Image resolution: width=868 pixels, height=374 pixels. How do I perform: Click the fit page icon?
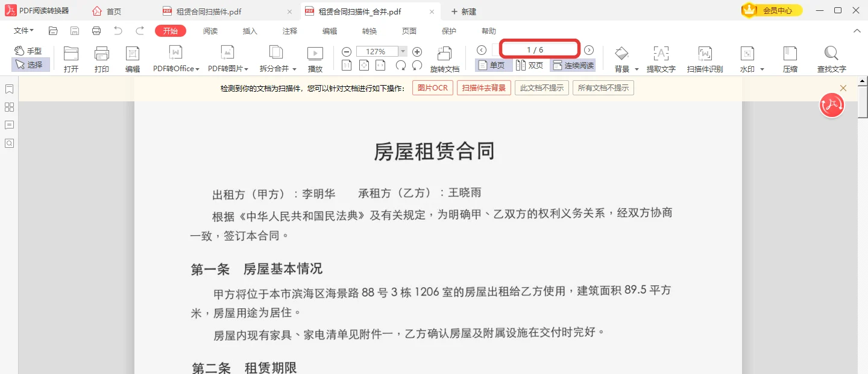(x=363, y=65)
